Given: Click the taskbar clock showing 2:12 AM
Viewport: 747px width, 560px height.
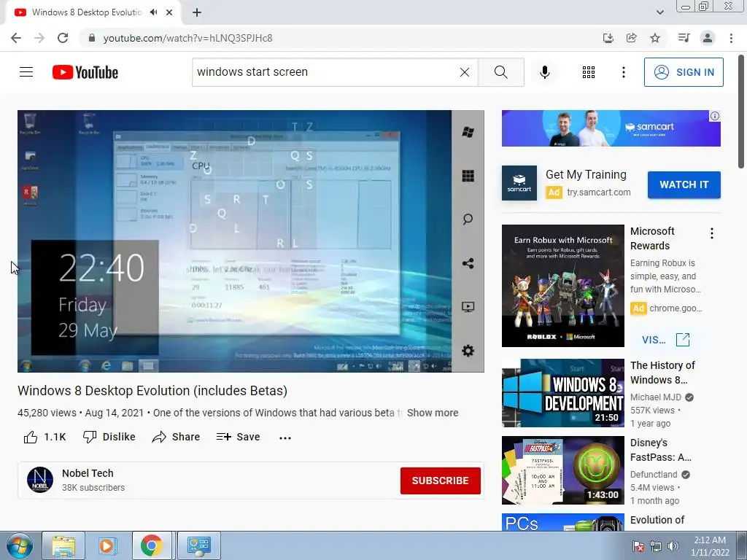Looking at the screenshot, I should click(x=710, y=546).
